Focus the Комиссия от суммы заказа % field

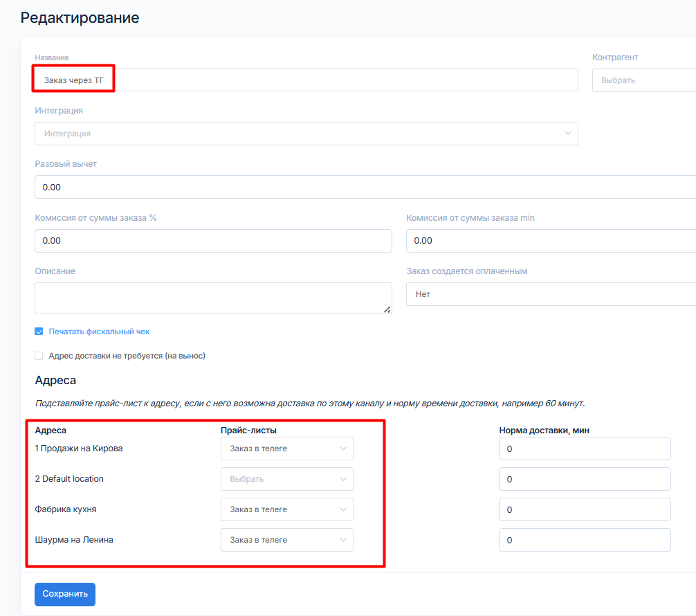[x=213, y=241]
